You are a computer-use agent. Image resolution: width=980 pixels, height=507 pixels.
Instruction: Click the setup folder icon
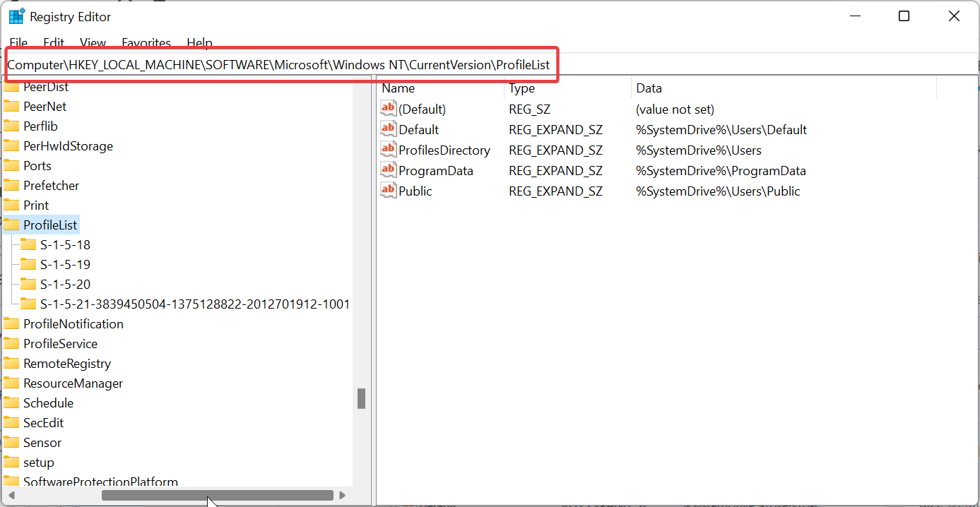pyautogui.click(x=11, y=463)
